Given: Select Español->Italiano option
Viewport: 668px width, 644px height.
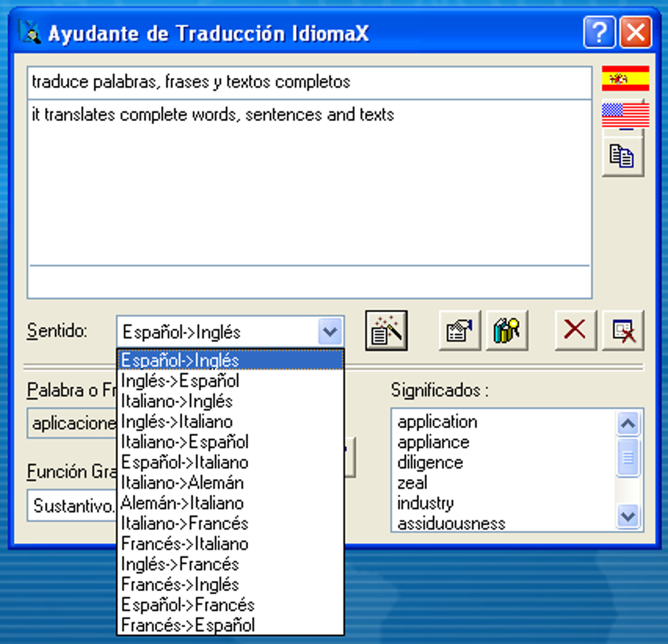Looking at the screenshot, I should [x=230, y=462].
